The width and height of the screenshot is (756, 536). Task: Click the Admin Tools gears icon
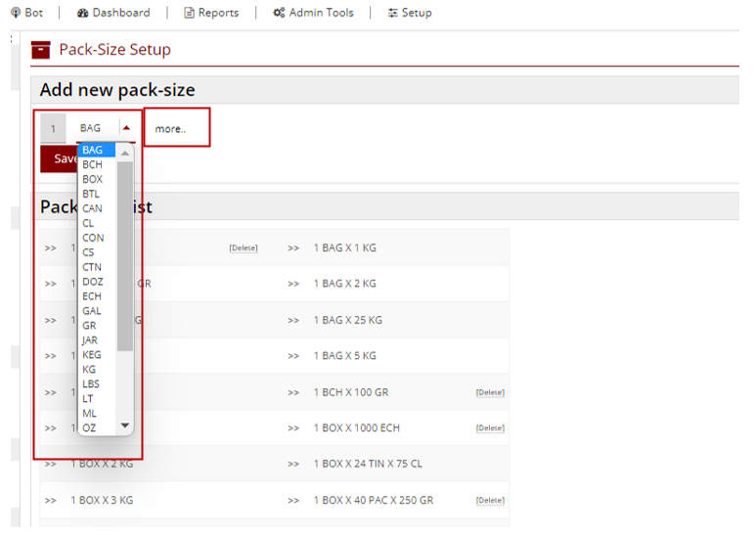pos(279,13)
